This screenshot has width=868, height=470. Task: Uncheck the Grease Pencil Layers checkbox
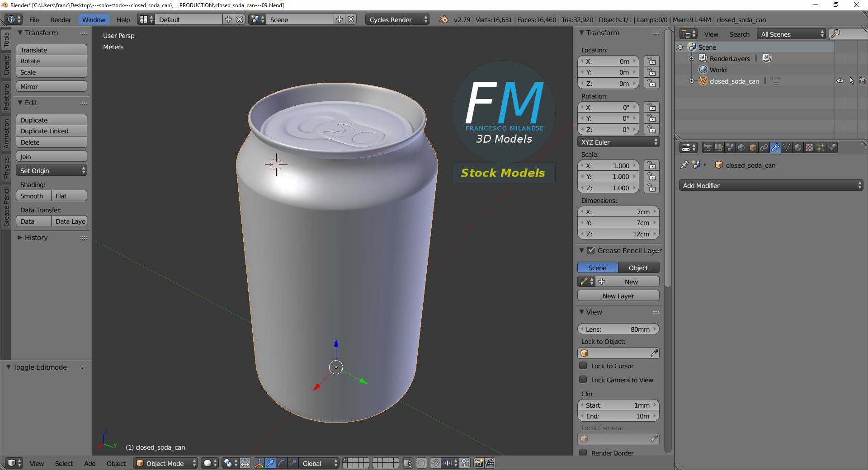coord(591,250)
